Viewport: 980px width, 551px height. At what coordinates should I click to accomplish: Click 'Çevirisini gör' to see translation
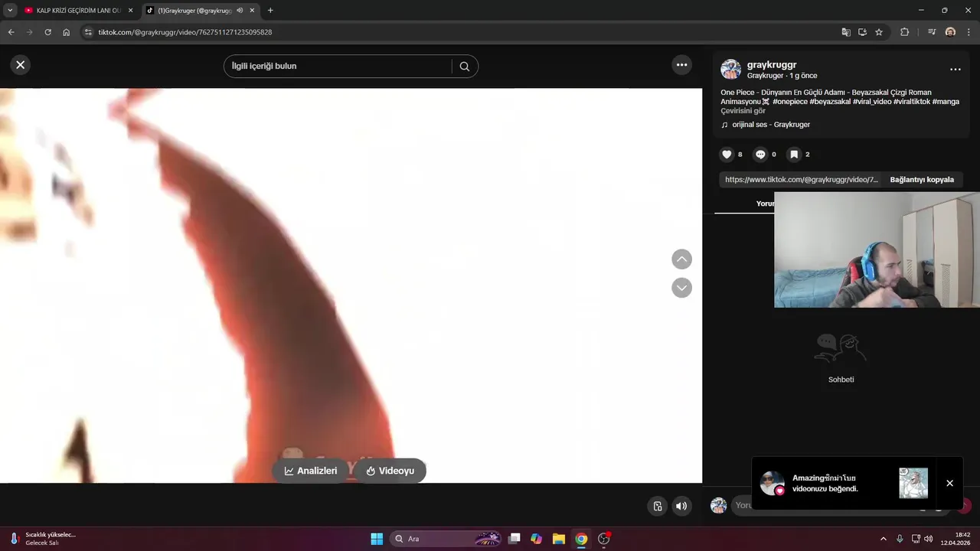click(x=743, y=111)
